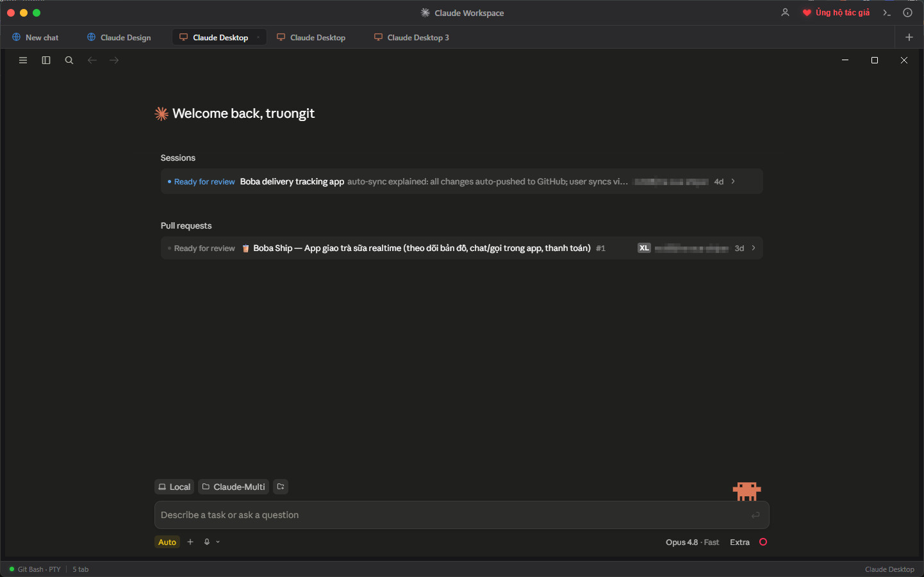Viewport: 924px width, 577px height.
Task: Click the Welcome back starburst icon
Action: pyautogui.click(x=161, y=114)
